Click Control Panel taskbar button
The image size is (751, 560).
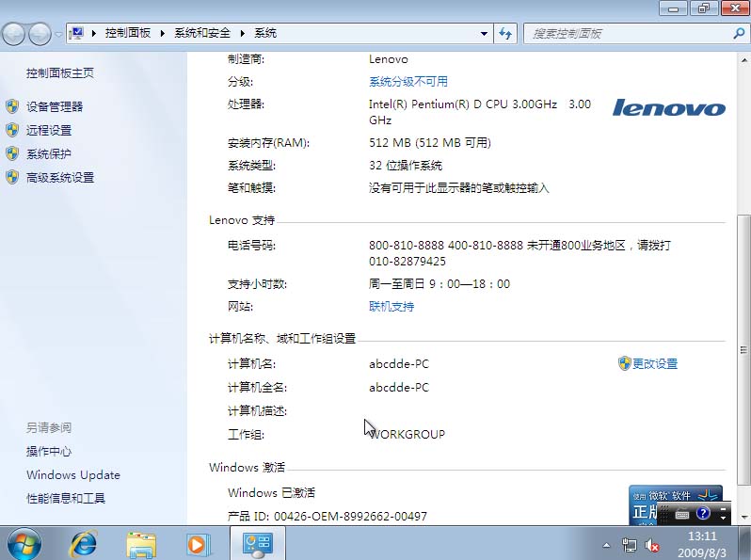[x=258, y=544]
